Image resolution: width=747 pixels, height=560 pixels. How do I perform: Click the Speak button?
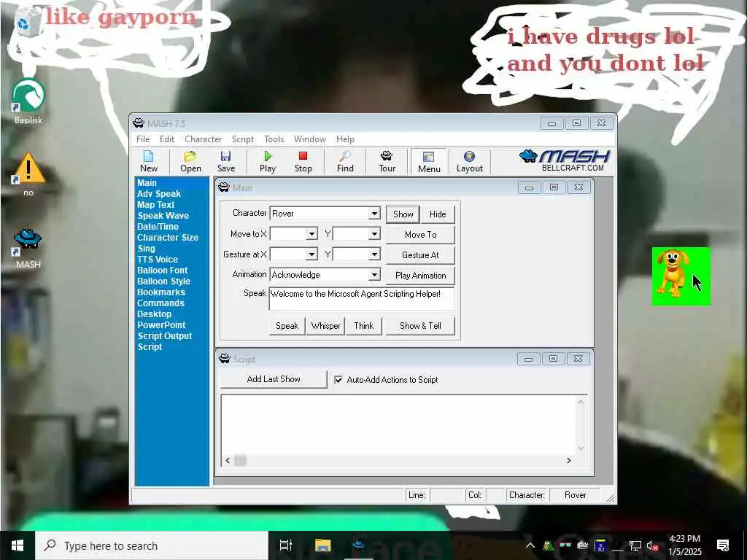(x=287, y=326)
